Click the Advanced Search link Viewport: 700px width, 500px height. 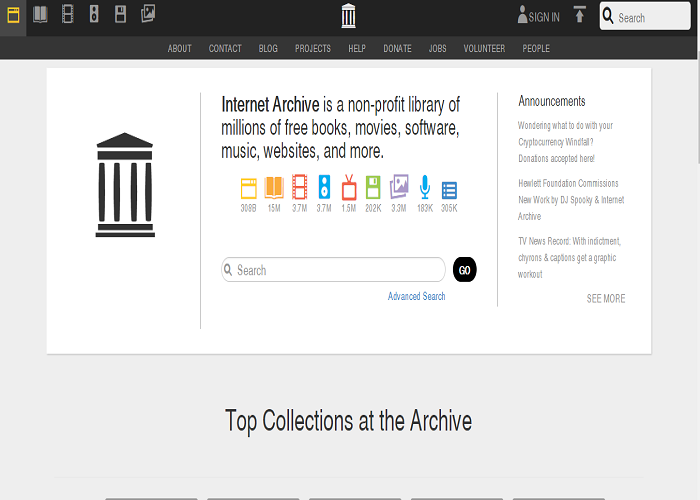pos(417,296)
